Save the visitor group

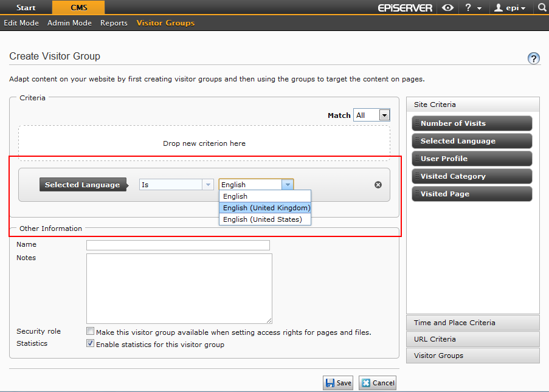point(338,383)
